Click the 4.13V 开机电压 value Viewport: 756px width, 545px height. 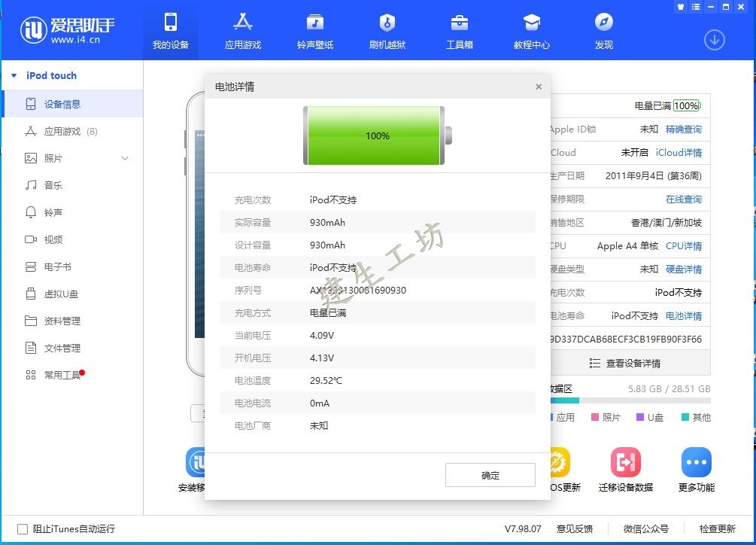[322, 358]
